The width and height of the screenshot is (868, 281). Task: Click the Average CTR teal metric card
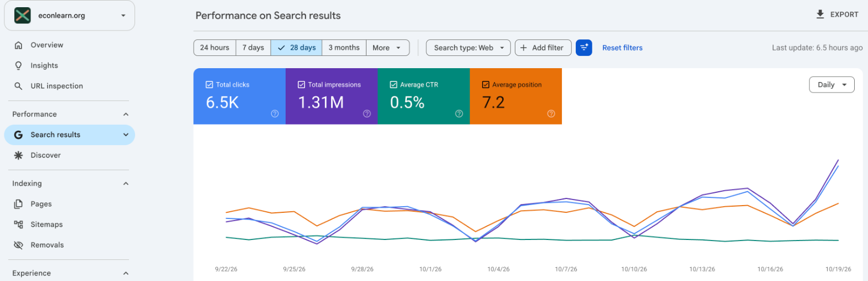coord(423,96)
